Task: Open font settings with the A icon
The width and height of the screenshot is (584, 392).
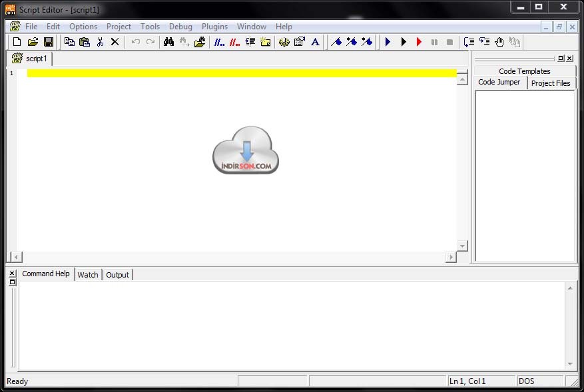Action: pos(315,42)
